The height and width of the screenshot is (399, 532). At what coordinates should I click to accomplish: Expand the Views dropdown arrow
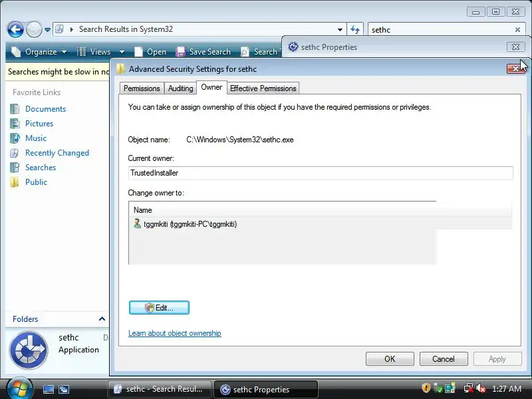(x=122, y=52)
